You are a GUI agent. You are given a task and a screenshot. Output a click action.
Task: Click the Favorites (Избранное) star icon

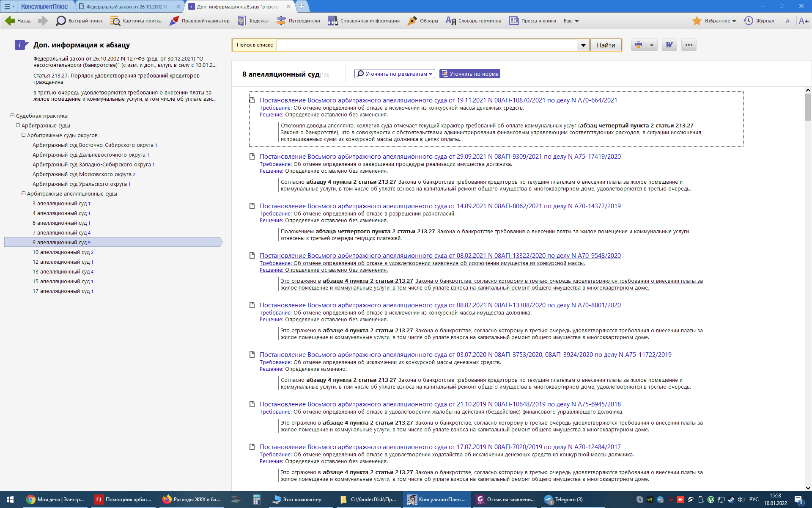tap(697, 21)
